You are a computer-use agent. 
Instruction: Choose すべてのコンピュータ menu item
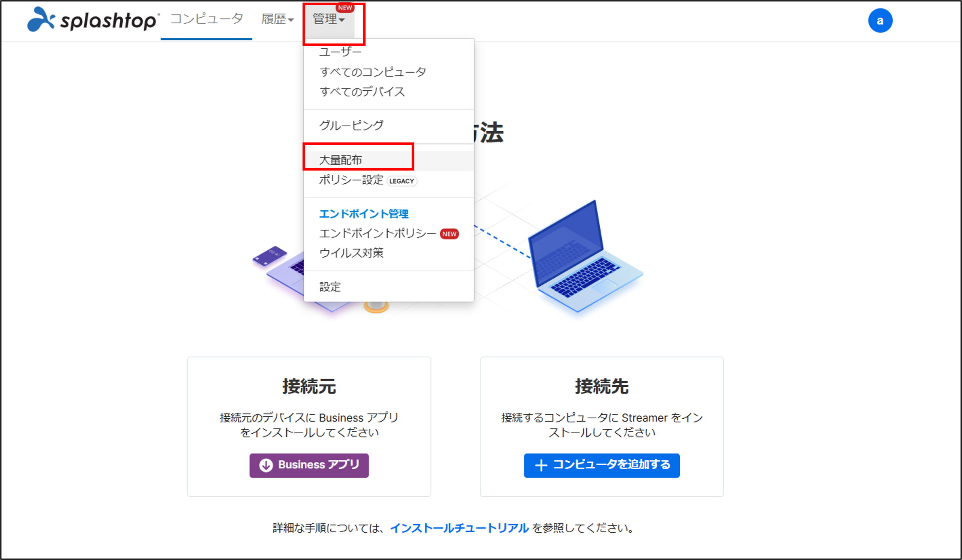pyautogui.click(x=373, y=72)
